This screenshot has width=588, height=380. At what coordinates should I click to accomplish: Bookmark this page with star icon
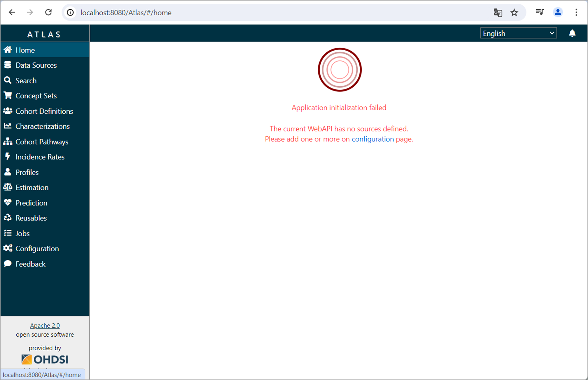[x=514, y=13]
